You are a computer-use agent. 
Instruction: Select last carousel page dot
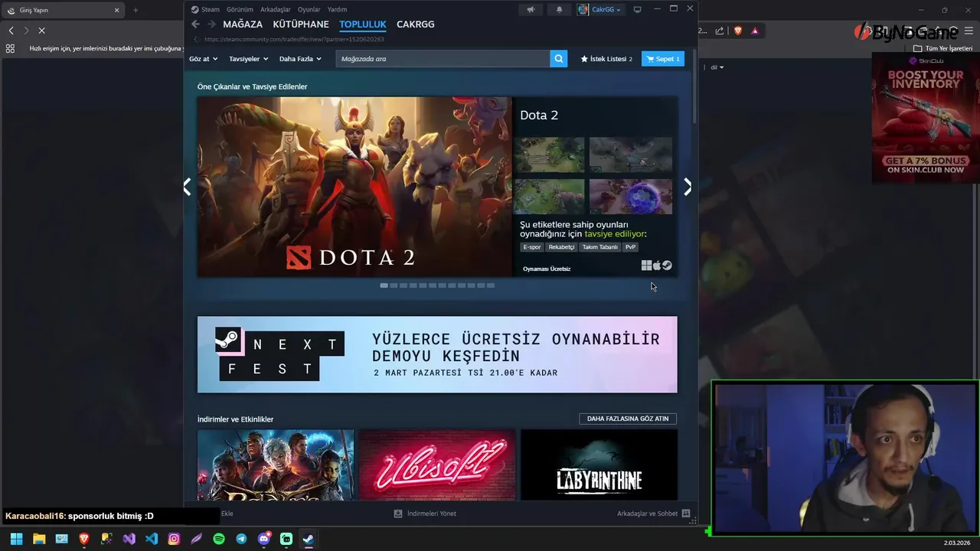[x=491, y=285]
